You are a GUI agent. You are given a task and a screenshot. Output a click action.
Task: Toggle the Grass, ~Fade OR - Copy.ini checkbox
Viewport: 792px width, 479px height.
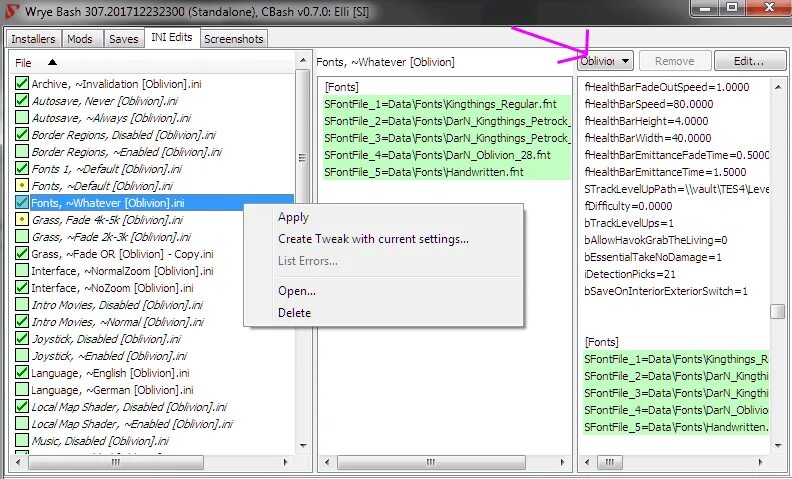(22, 254)
